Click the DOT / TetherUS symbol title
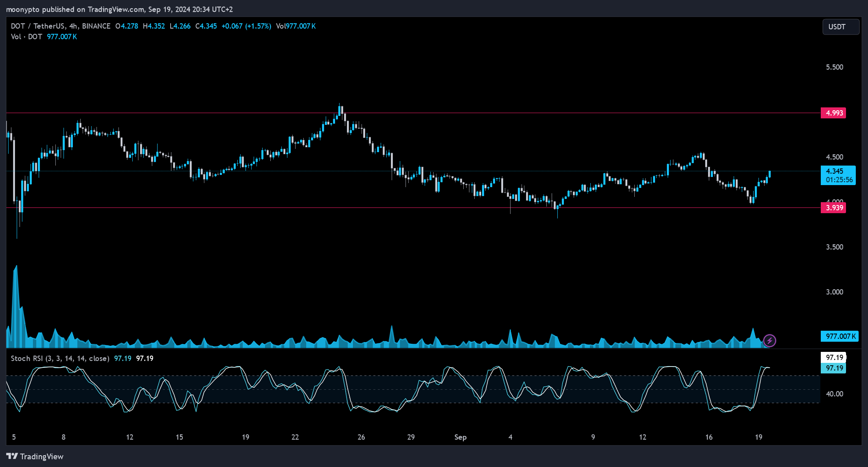Image resolution: width=868 pixels, height=467 pixels. click(x=37, y=26)
